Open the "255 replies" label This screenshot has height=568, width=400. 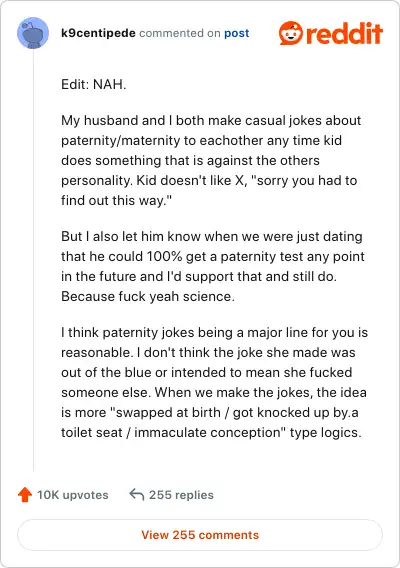coord(182,495)
